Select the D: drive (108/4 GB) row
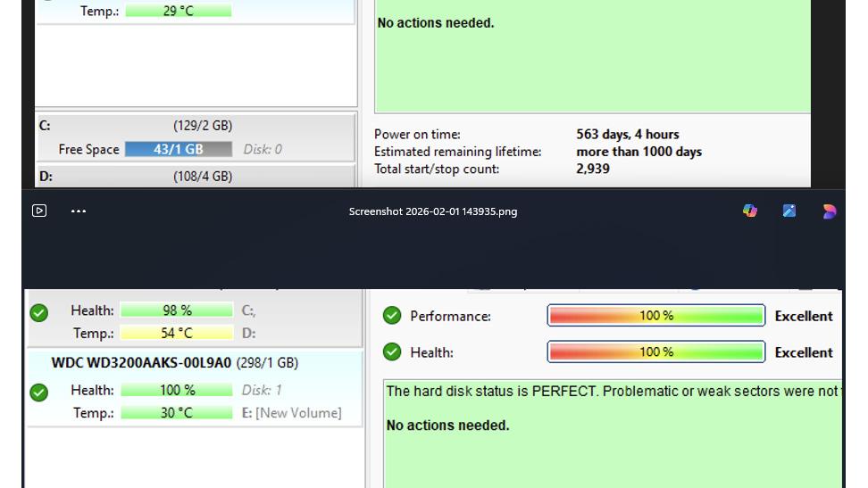 click(195, 177)
